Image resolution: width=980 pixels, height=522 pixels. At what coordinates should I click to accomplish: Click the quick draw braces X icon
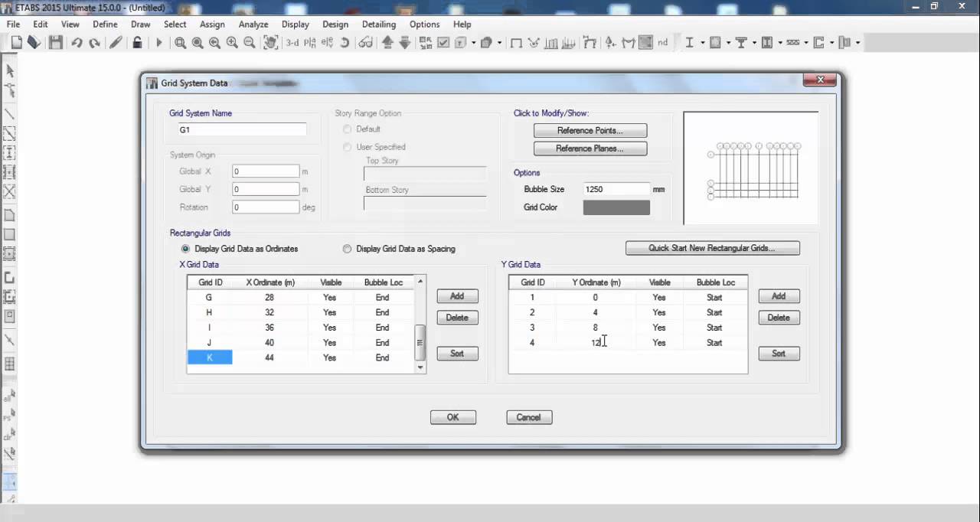click(x=10, y=191)
